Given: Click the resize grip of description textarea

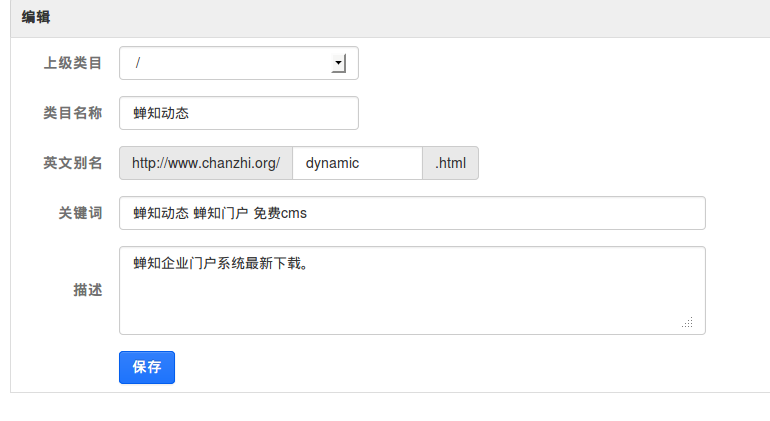Looking at the screenshot, I should tap(688, 323).
